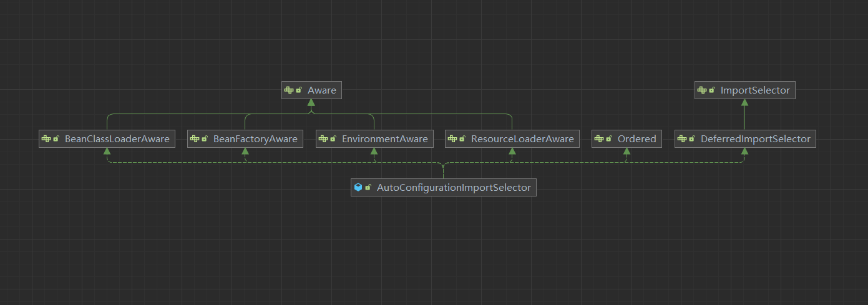868x305 pixels.
Task: Click the interface icon on EnvironmentAware
Action: (x=323, y=139)
